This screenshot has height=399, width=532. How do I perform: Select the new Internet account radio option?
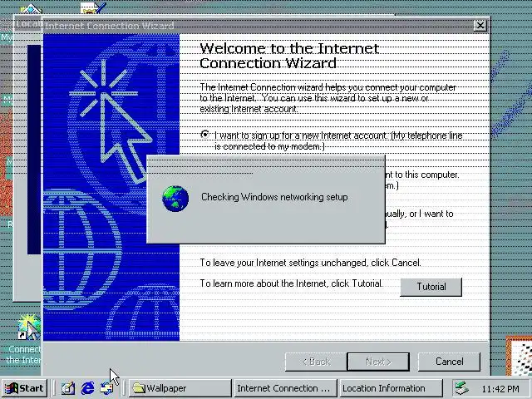pyautogui.click(x=204, y=135)
